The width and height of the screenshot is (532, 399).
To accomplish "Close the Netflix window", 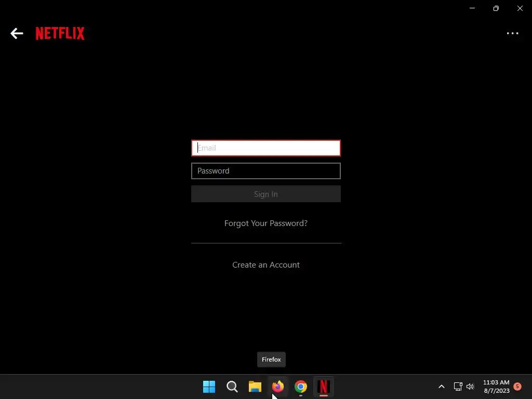I will point(520,8).
